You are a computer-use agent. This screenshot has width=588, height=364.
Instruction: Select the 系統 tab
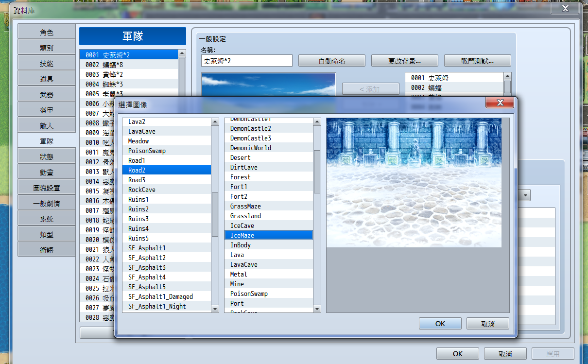click(47, 219)
